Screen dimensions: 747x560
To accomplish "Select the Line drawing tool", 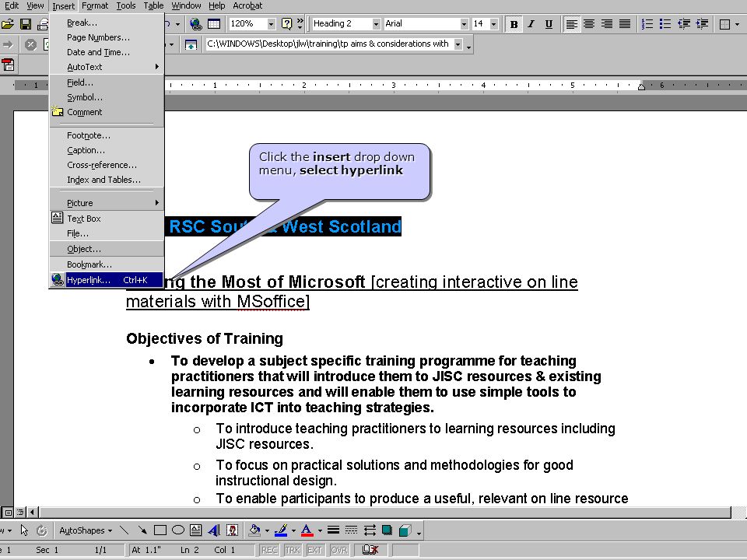I will (124, 530).
